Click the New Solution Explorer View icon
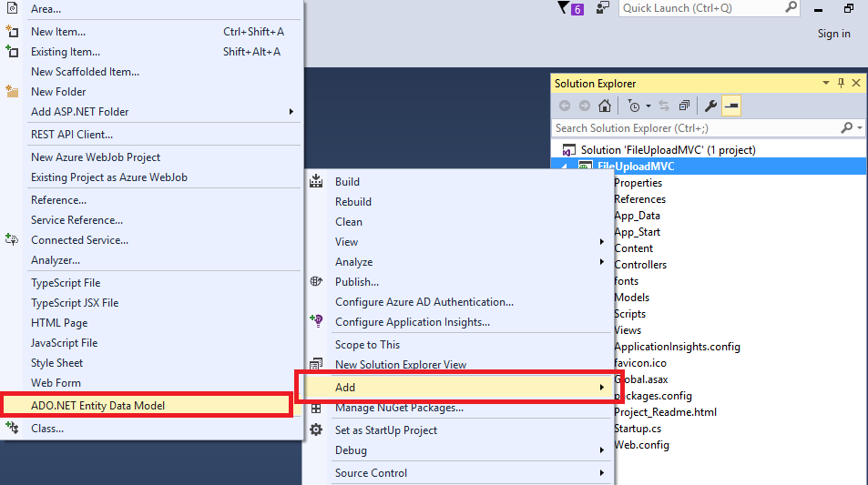 point(316,364)
